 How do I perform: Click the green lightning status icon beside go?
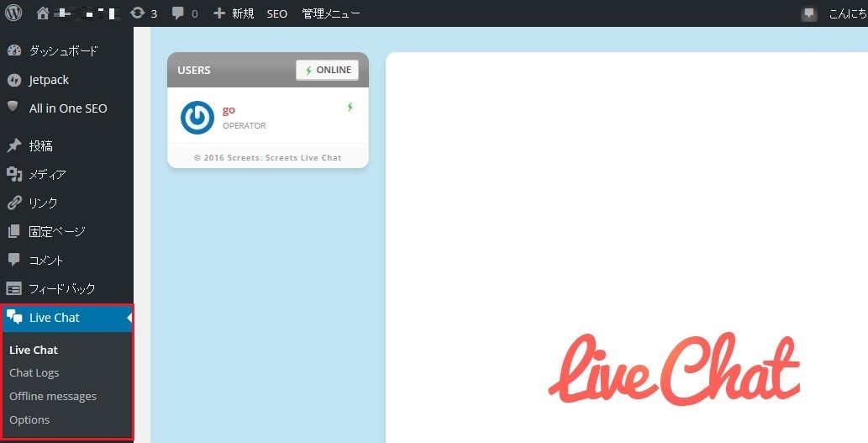350,107
